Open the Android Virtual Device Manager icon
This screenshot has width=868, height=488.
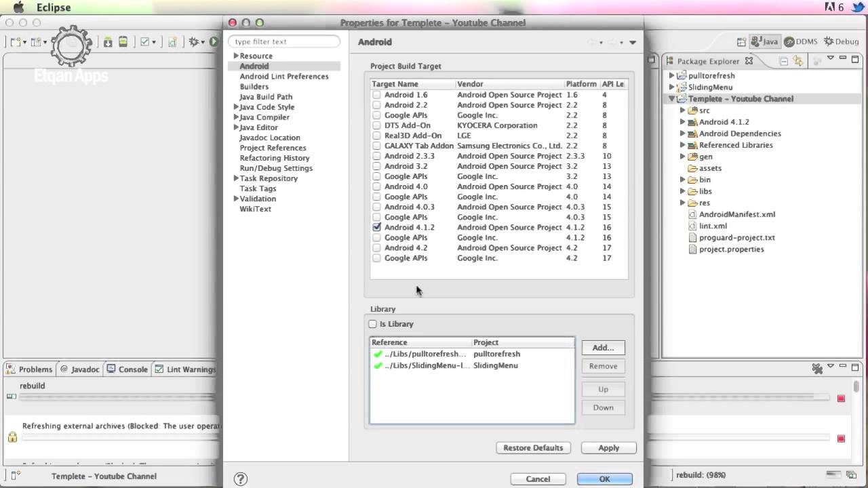click(123, 42)
